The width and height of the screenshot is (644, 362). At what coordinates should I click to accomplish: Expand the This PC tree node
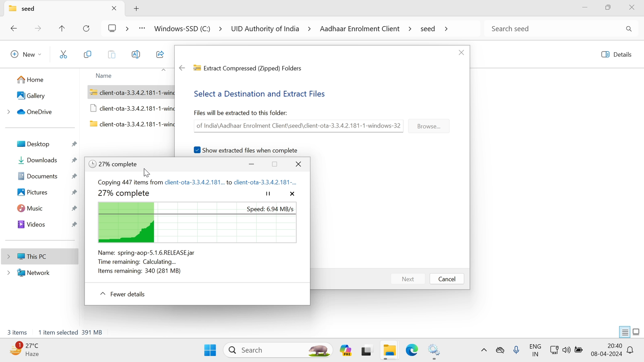[8, 257]
